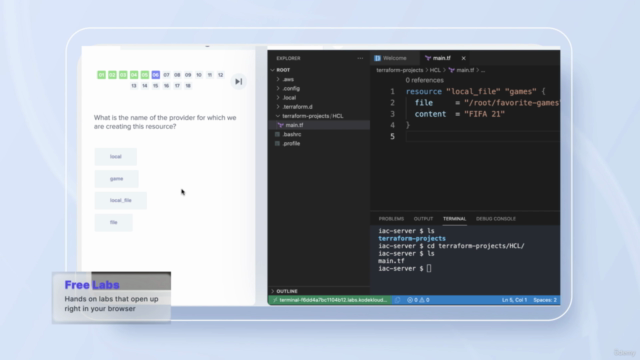This screenshot has height=360, width=640.
Task: Choose the answer option "local_file"
Action: 120,200
